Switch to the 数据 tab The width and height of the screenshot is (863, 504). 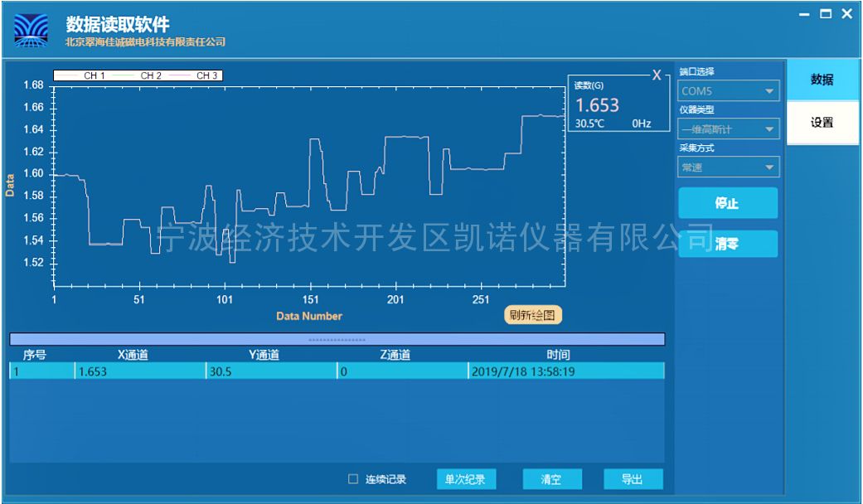(x=822, y=80)
